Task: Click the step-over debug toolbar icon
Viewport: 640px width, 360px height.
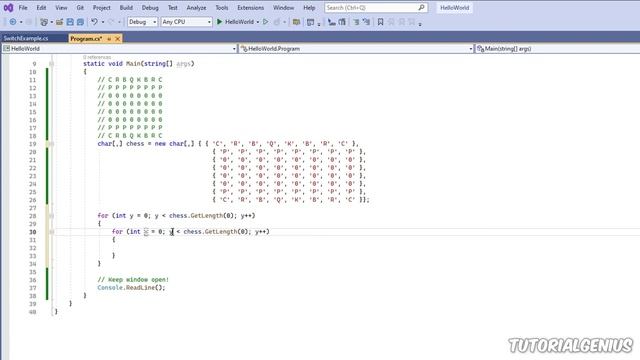Action: [342, 22]
